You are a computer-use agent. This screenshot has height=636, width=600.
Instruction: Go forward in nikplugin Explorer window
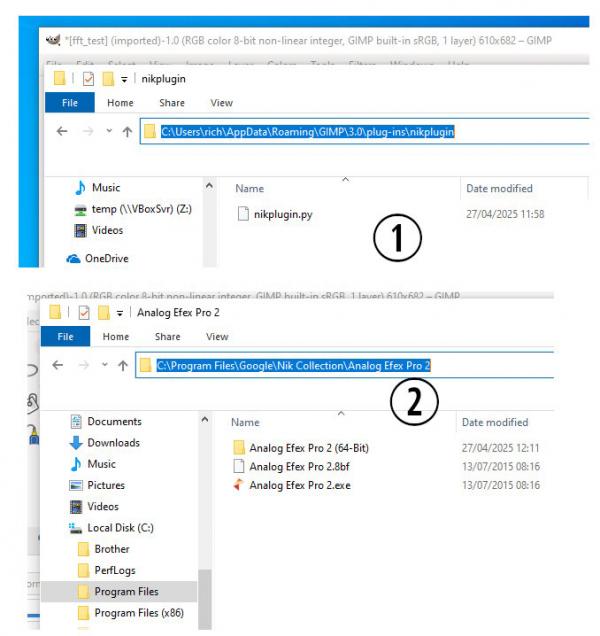[88, 131]
